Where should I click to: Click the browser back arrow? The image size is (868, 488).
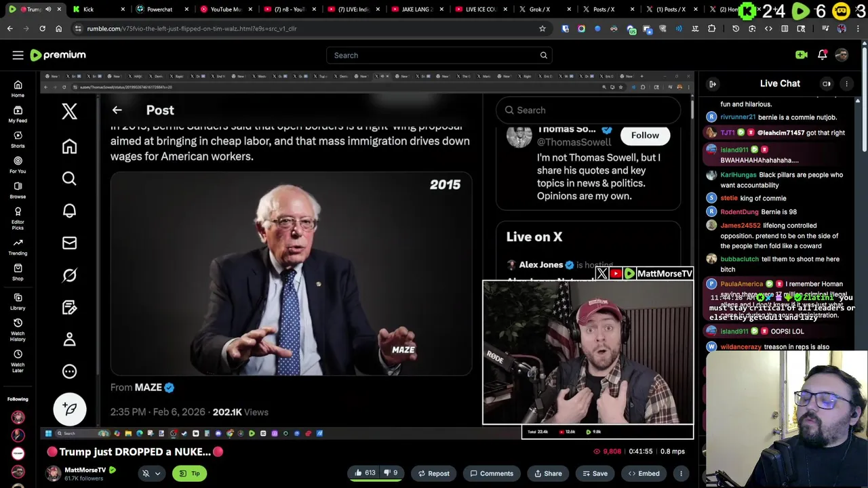(x=9, y=28)
